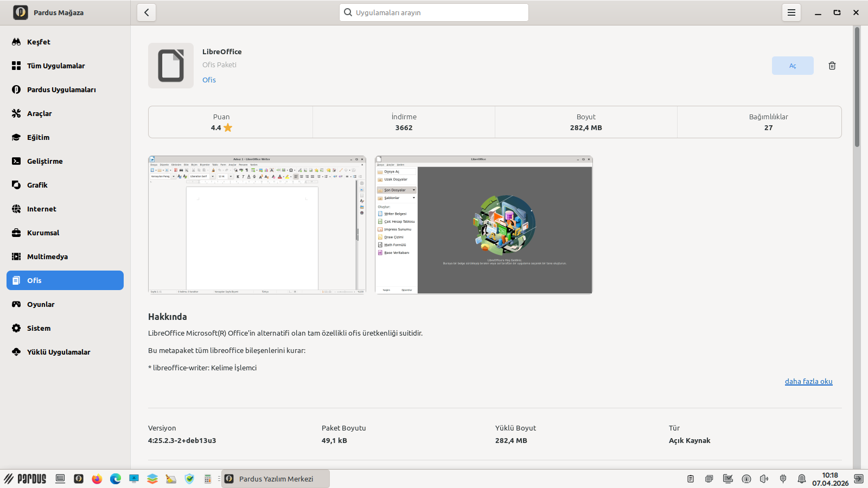Image resolution: width=868 pixels, height=488 pixels.
Task: Go to Yüklü Uygulamalar
Action: coord(59,352)
